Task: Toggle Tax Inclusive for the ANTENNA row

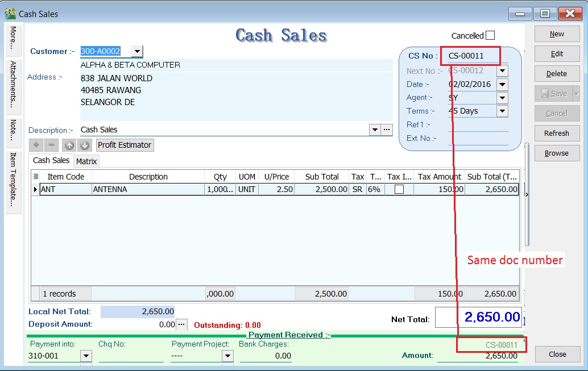Action: tap(399, 189)
